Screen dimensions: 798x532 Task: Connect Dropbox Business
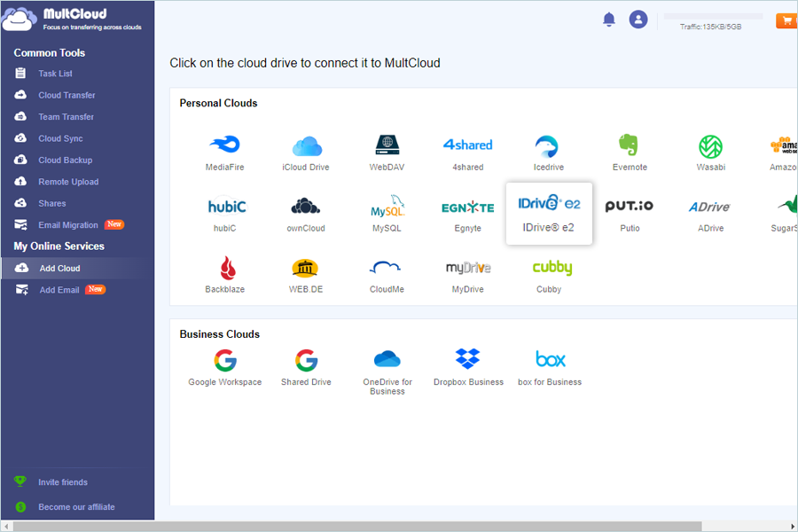(468, 367)
